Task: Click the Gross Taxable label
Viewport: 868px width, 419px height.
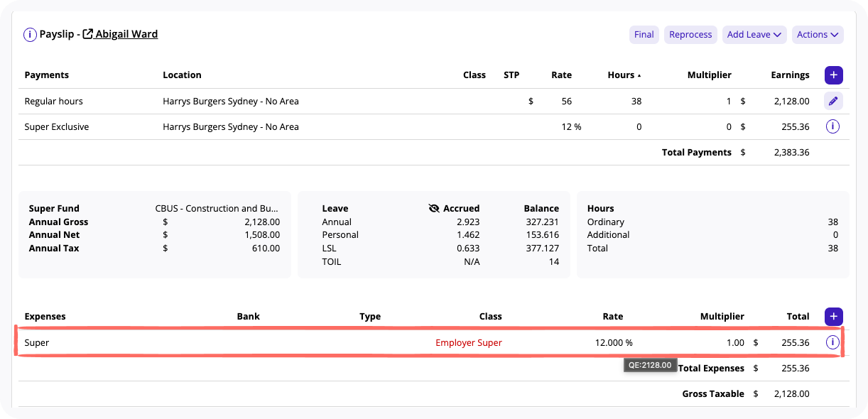Action: click(x=713, y=393)
